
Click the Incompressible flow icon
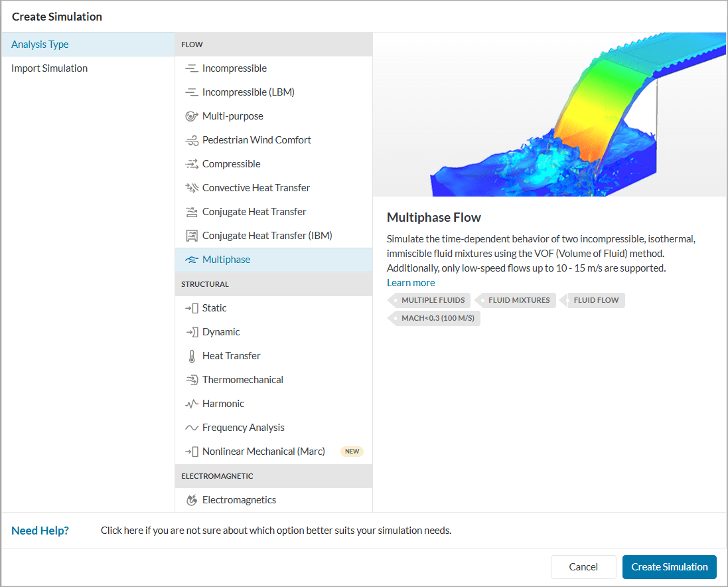tap(192, 68)
